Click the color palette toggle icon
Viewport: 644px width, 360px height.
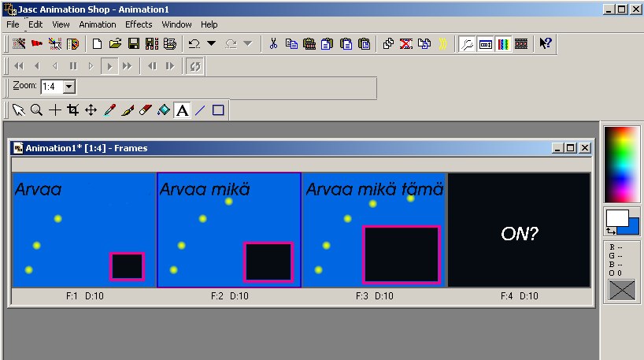pyautogui.click(x=504, y=43)
